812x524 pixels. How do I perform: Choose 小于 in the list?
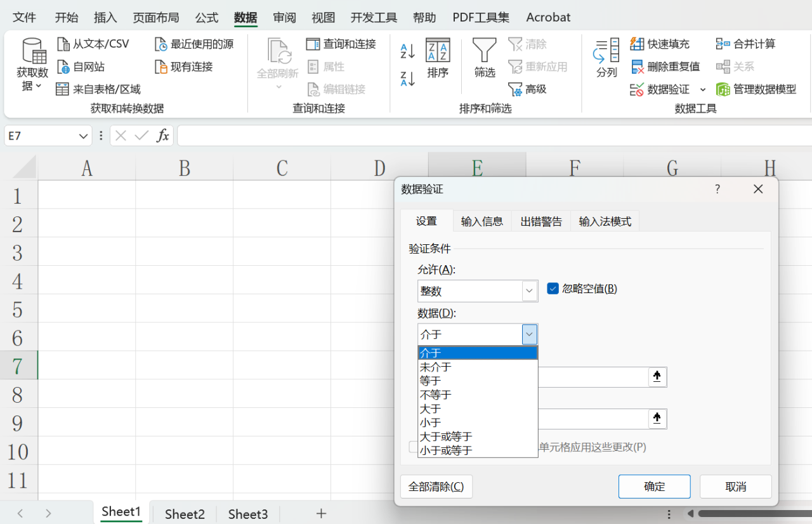478,422
